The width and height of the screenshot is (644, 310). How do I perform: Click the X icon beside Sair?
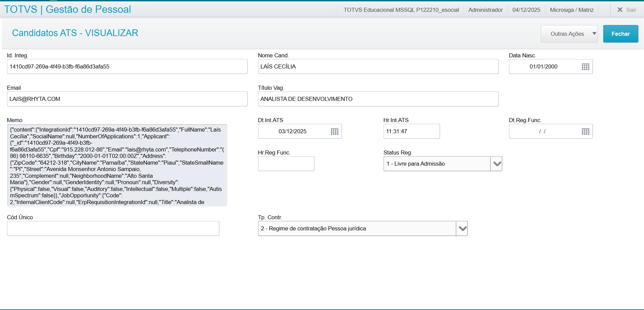620,10
